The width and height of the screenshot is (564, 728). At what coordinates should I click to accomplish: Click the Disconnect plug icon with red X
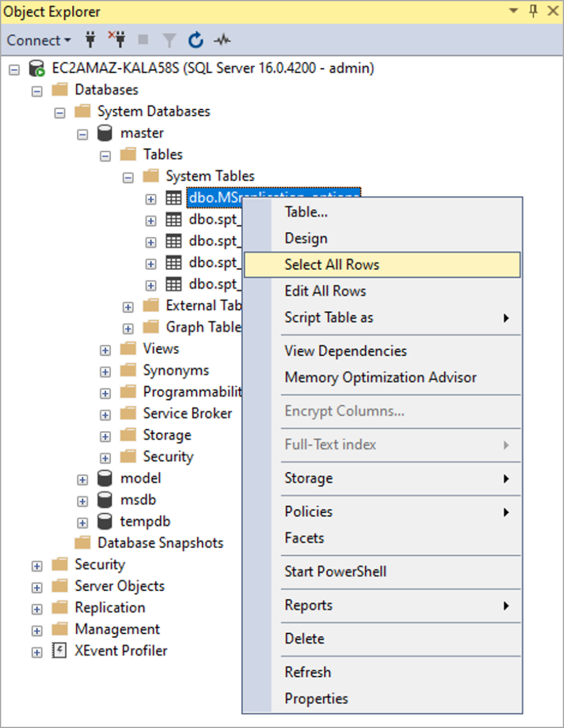coord(117,40)
